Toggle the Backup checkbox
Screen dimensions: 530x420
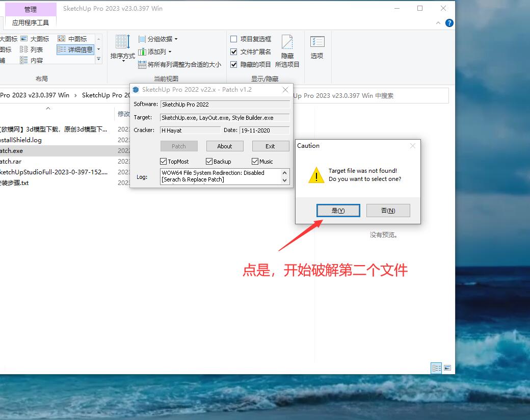209,161
